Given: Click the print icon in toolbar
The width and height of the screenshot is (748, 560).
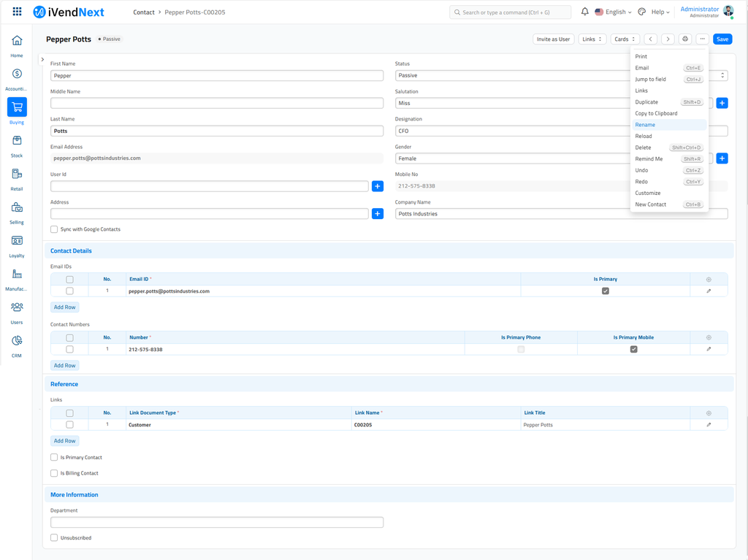Looking at the screenshot, I should (x=685, y=39).
